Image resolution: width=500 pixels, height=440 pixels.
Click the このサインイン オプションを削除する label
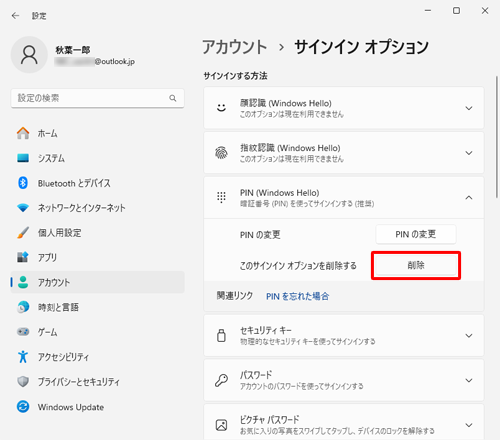tap(298, 266)
